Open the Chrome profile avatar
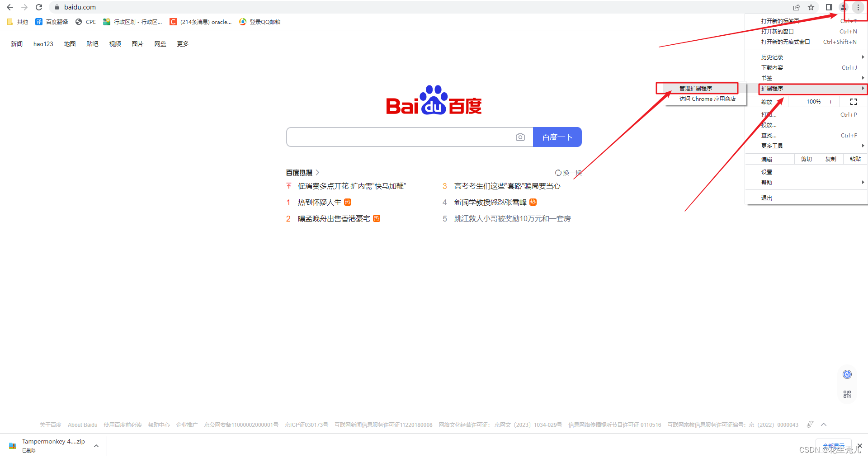 (x=843, y=7)
